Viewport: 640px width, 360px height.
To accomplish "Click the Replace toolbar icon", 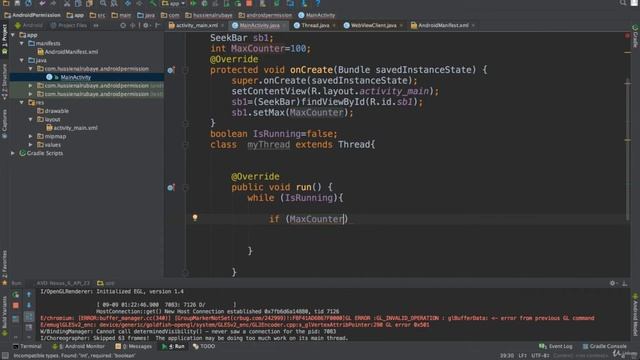I will [x=114, y=3].
